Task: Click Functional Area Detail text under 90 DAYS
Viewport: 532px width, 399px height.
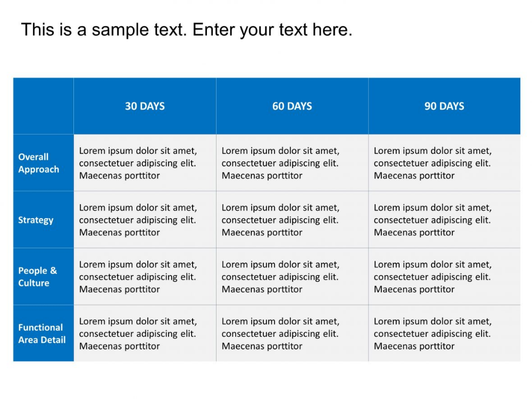Action: pos(433,334)
